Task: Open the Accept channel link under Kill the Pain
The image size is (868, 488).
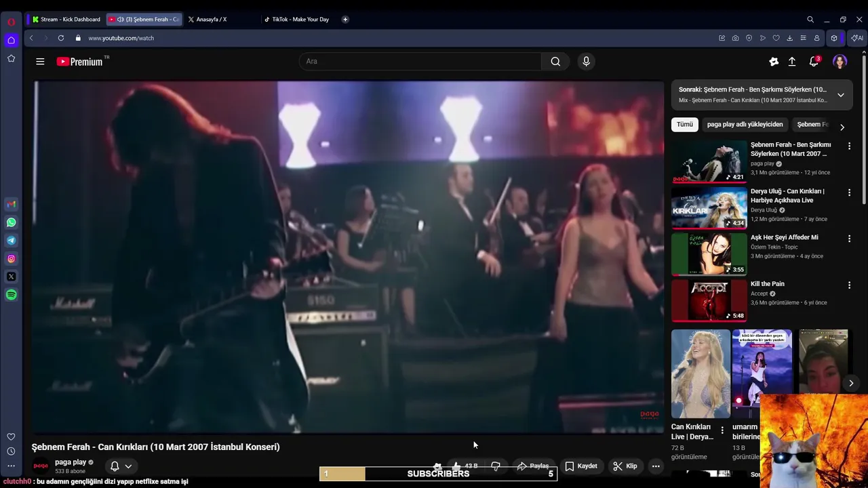Action: point(759,293)
